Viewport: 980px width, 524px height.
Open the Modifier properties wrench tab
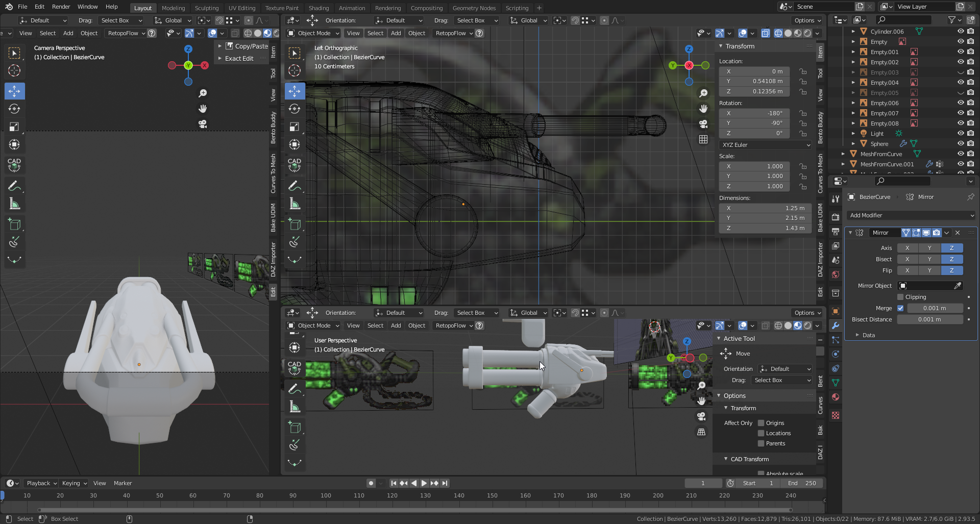click(836, 326)
